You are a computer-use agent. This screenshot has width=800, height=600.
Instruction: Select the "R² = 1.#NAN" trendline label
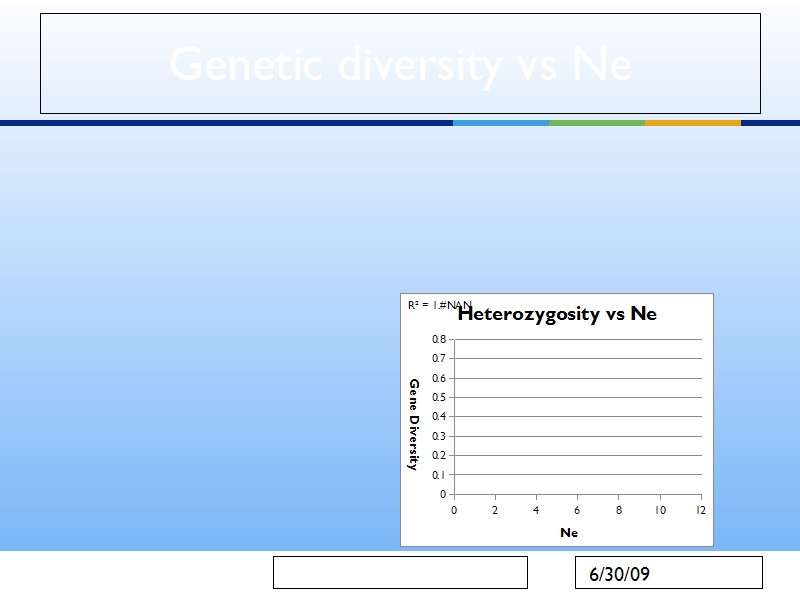pos(440,305)
